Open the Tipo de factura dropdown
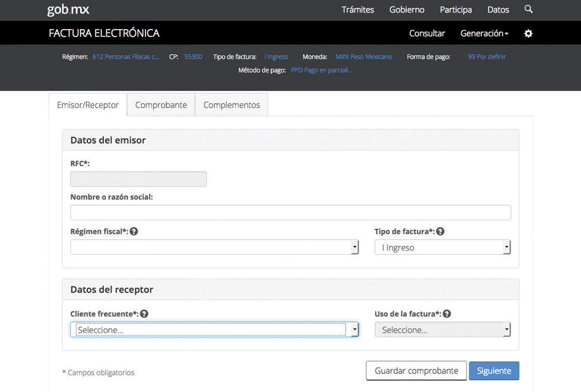 click(443, 247)
